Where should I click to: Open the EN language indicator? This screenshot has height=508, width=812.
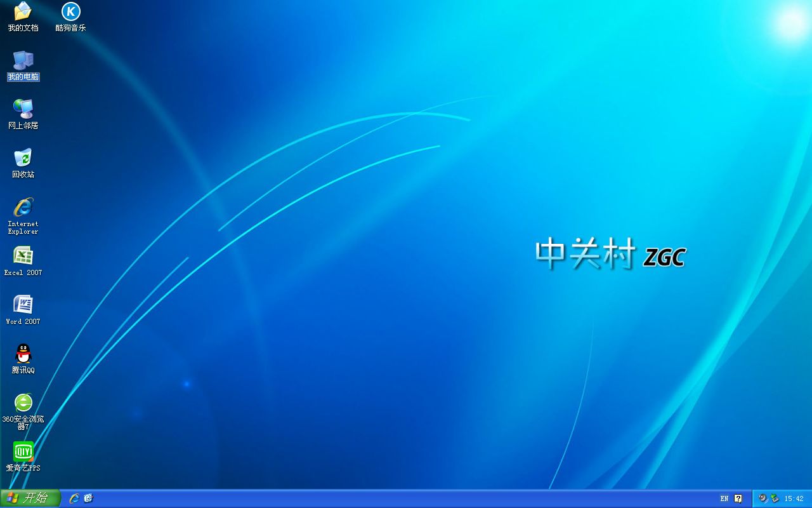(724, 498)
